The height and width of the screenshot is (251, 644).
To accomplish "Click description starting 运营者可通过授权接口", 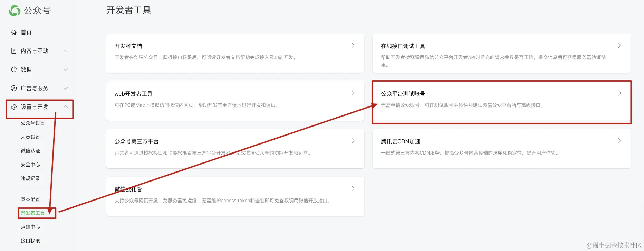I will point(213,153).
